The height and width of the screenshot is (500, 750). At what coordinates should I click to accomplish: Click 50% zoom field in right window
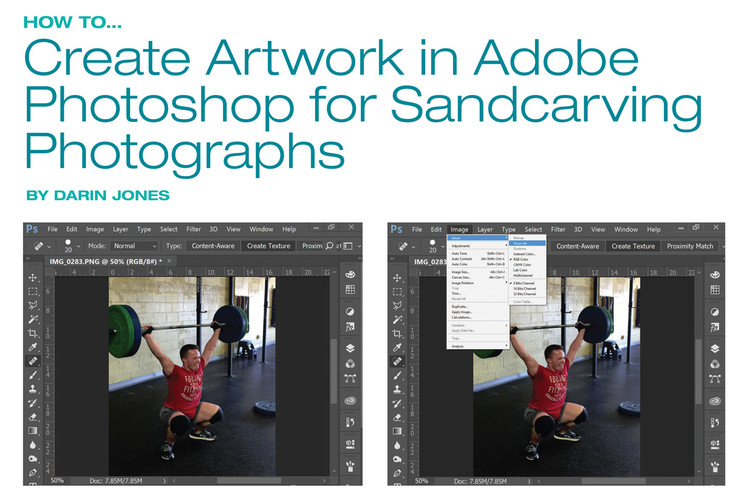click(x=421, y=481)
